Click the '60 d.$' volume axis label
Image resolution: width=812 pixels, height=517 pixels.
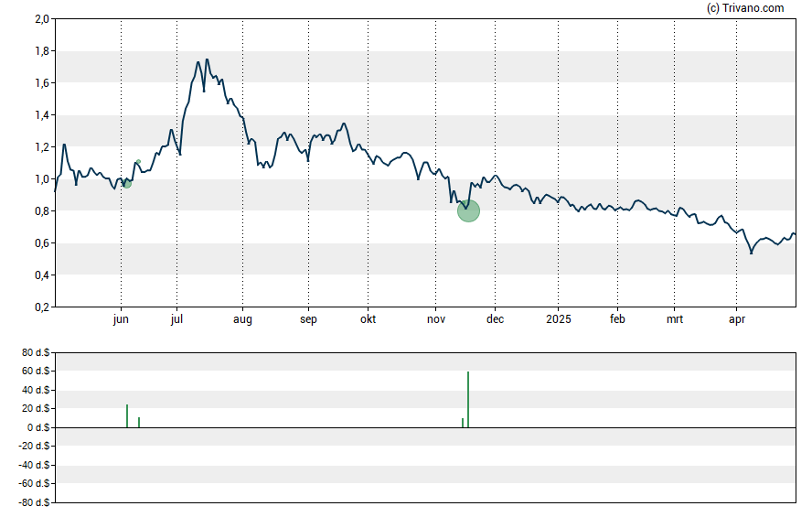pos(36,371)
